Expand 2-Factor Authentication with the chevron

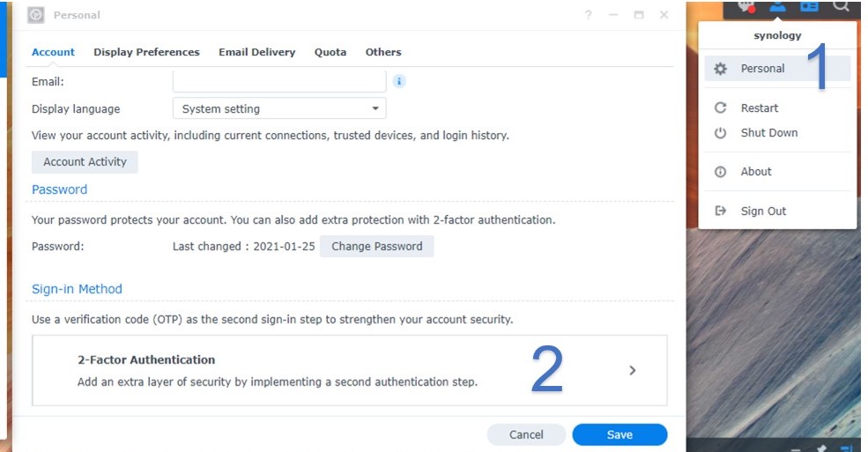pos(632,370)
